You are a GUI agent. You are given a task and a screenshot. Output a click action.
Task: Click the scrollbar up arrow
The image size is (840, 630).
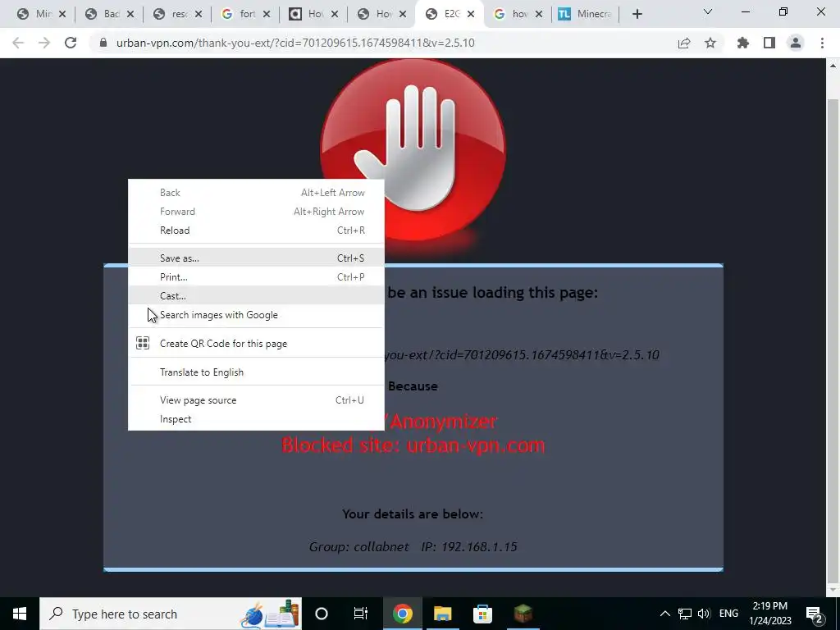[833, 66]
